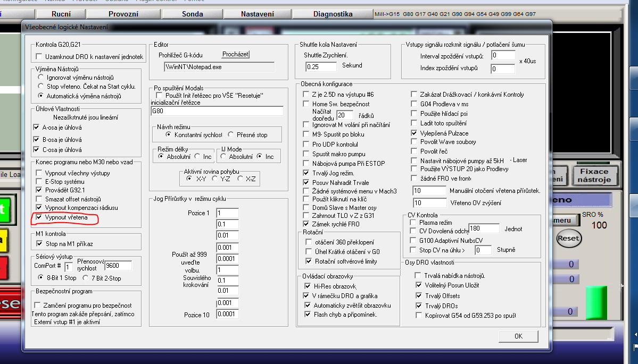Focus the Přenosová rychlost 9600 field
The width and height of the screenshot is (638, 364).
tap(118, 265)
